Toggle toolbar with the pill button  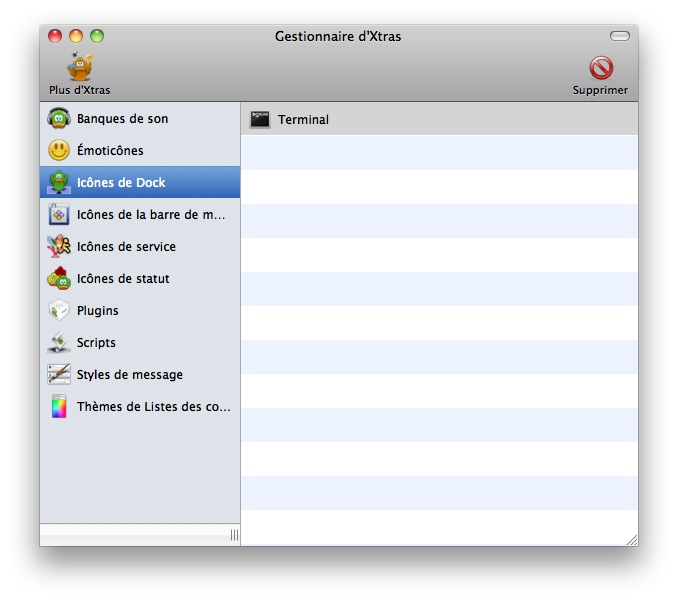620,36
